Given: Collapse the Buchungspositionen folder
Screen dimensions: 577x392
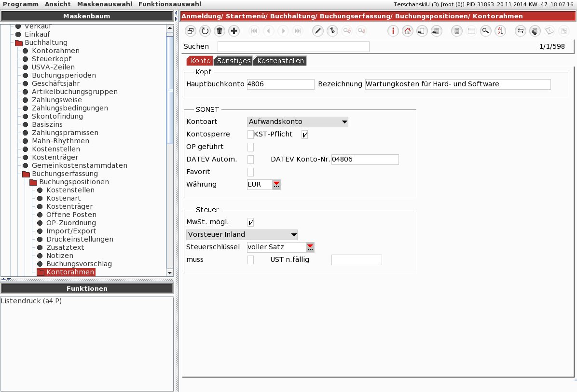Looking at the screenshot, I should 33,182.
